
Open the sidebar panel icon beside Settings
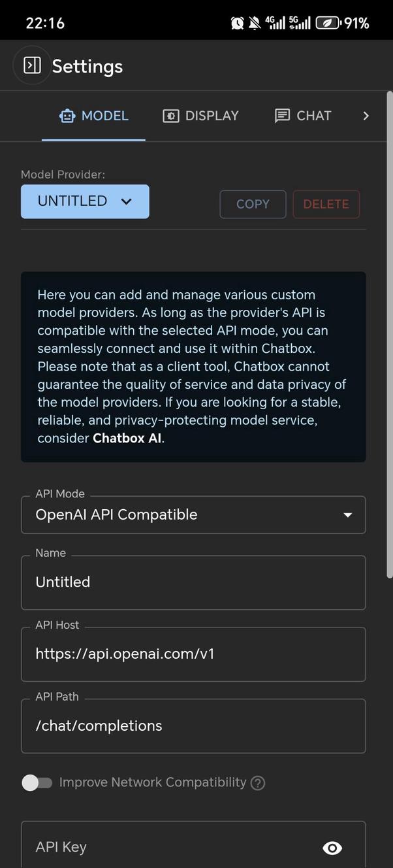coord(32,65)
